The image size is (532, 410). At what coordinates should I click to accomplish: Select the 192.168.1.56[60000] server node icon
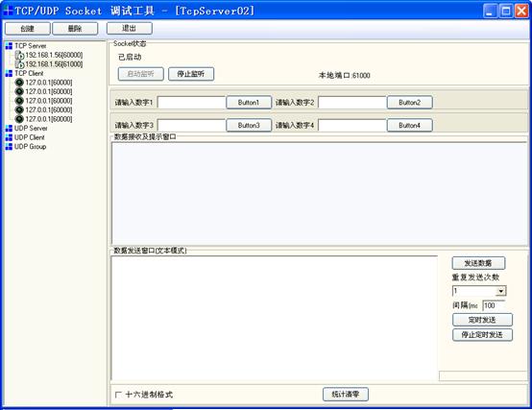click(19, 55)
